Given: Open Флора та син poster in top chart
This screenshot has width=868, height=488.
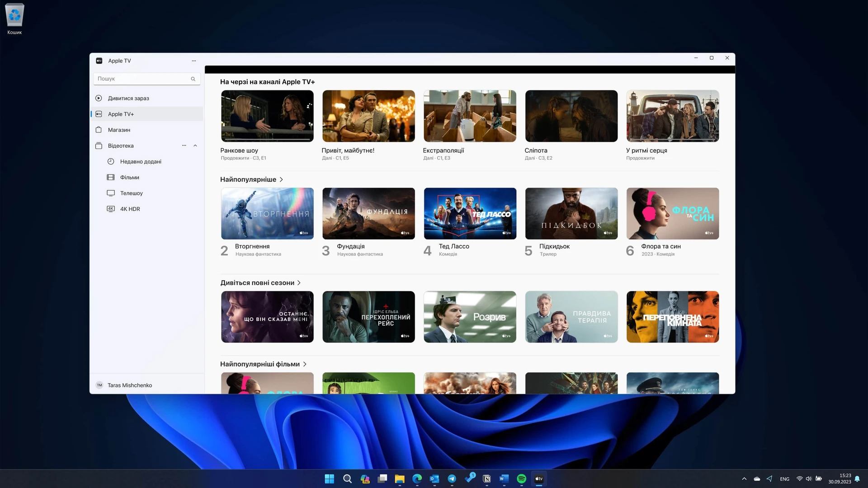Looking at the screenshot, I should pyautogui.click(x=673, y=213).
